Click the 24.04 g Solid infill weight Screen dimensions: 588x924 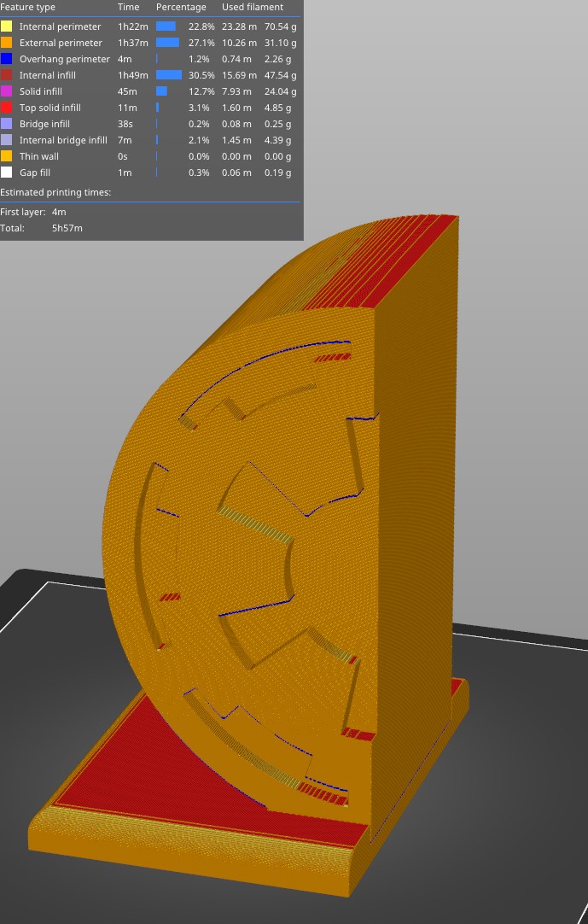click(281, 91)
